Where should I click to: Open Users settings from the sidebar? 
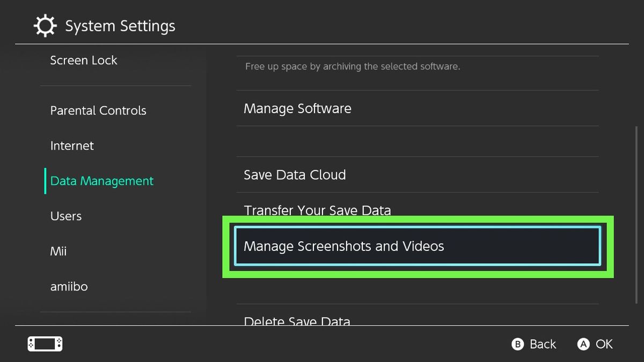pyautogui.click(x=65, y=216)
